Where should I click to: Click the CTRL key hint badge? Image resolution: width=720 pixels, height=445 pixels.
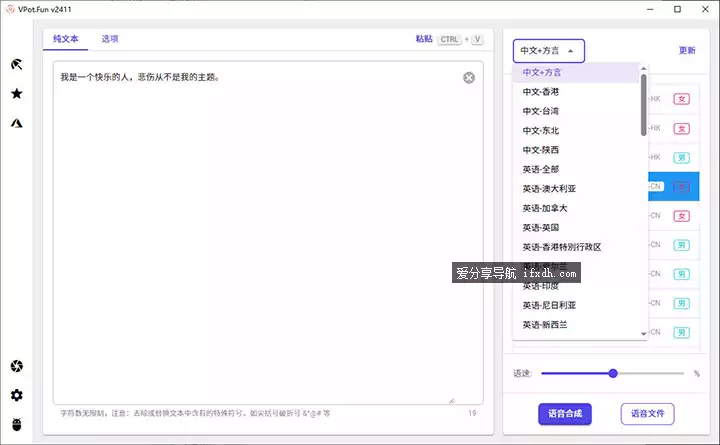(x=450, y=39)
